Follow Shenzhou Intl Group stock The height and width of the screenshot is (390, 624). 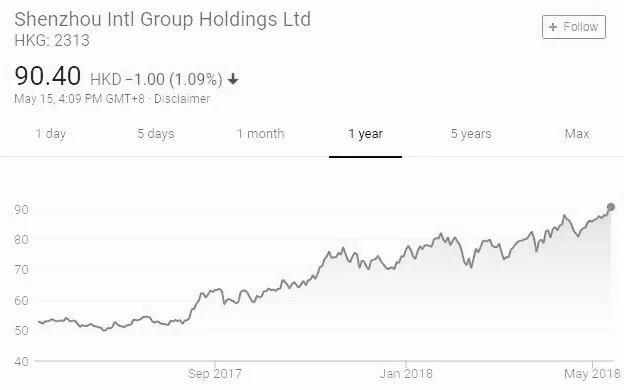(x=574, y=27)
